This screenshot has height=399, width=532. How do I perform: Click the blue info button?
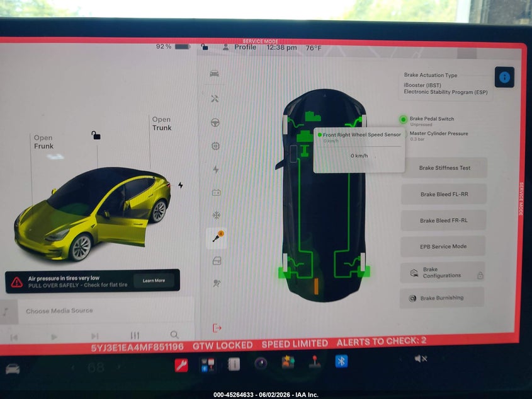click(504, 77)
